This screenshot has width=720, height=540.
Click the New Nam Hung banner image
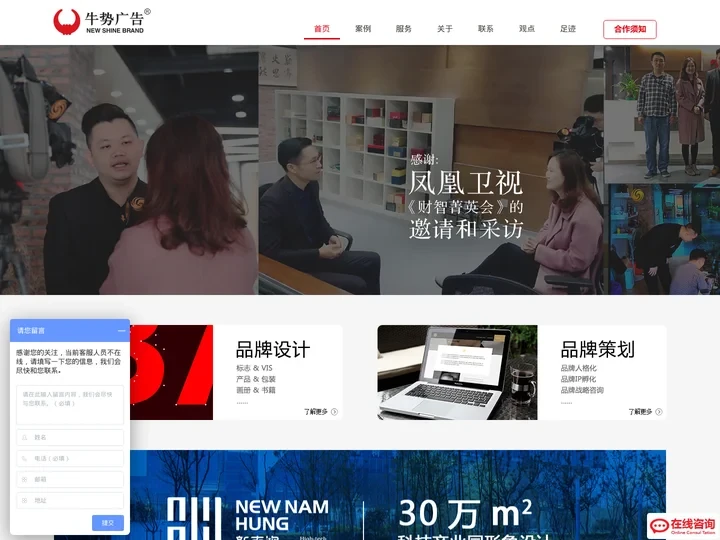pyautogui.click(x=398, y=495)
